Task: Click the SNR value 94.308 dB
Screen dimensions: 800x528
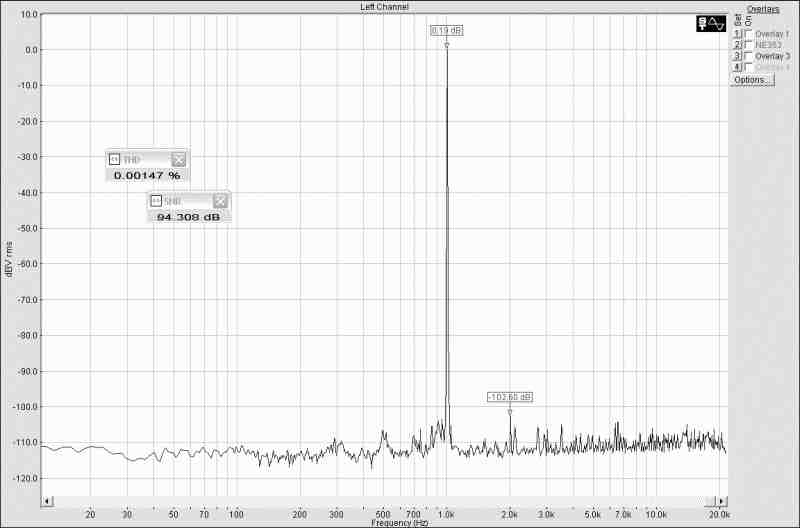Action: [188, 217]
